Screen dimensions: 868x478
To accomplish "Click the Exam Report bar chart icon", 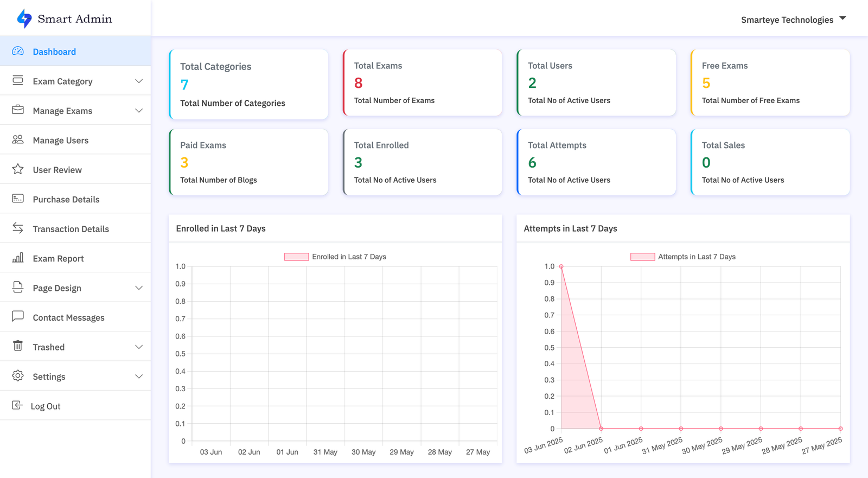I will pyautogui.click(x=18, y=258).
